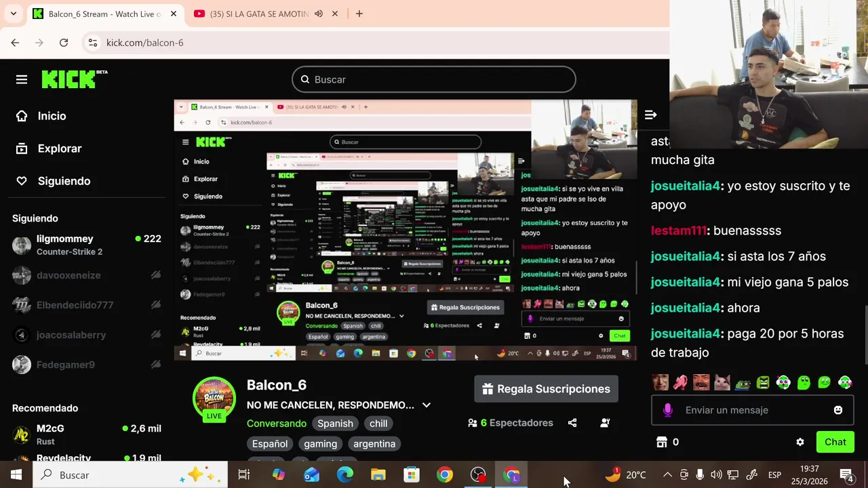Viewport: 868px width, 488px height.
Task: Expand the stream title chevron
Action: pyautogui.click(x=426, y=405)
